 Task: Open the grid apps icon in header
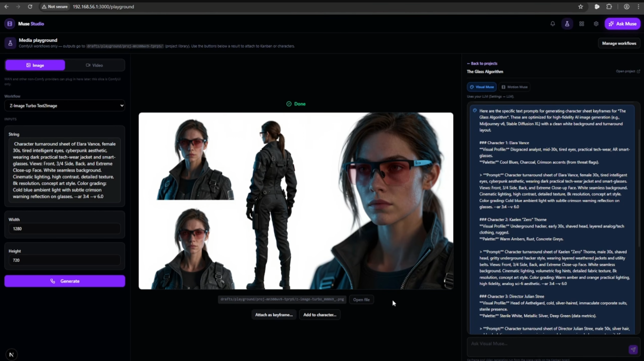pyautogui.click(x=582, y=24)
